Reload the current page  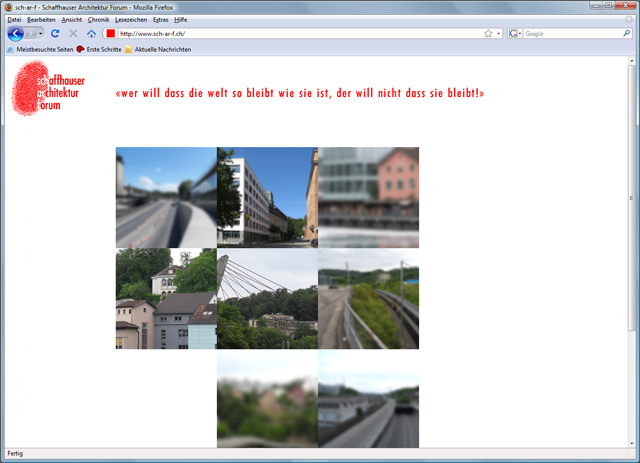point(55,33)
